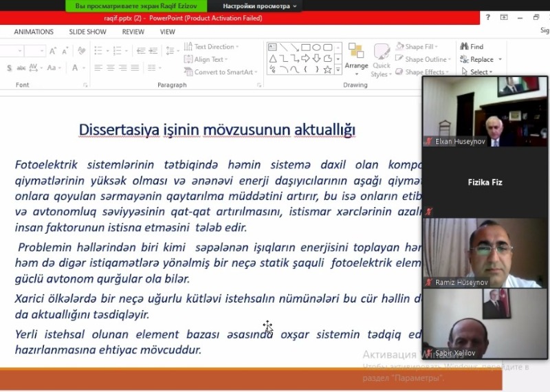
Task: Click the Find binoculars icon
Action: [x=464, y=47]
